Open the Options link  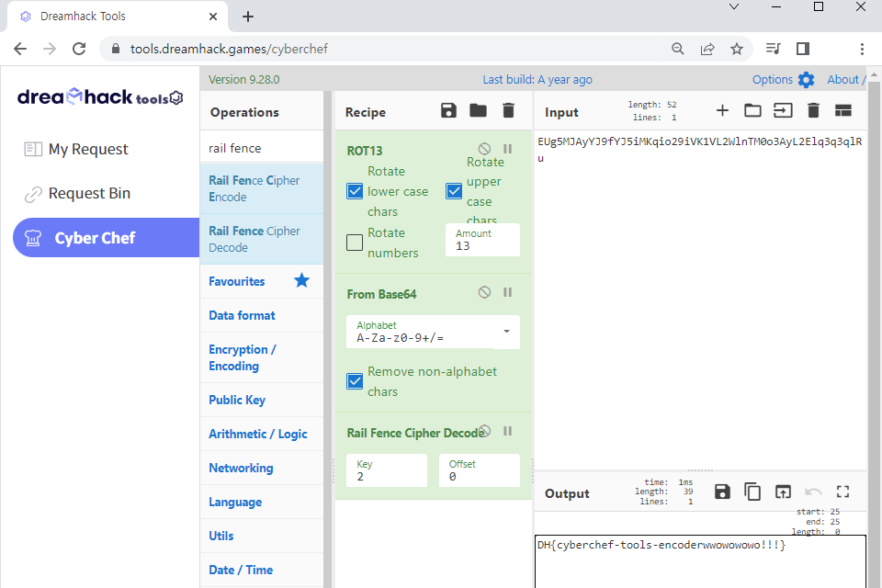[773, 80]
